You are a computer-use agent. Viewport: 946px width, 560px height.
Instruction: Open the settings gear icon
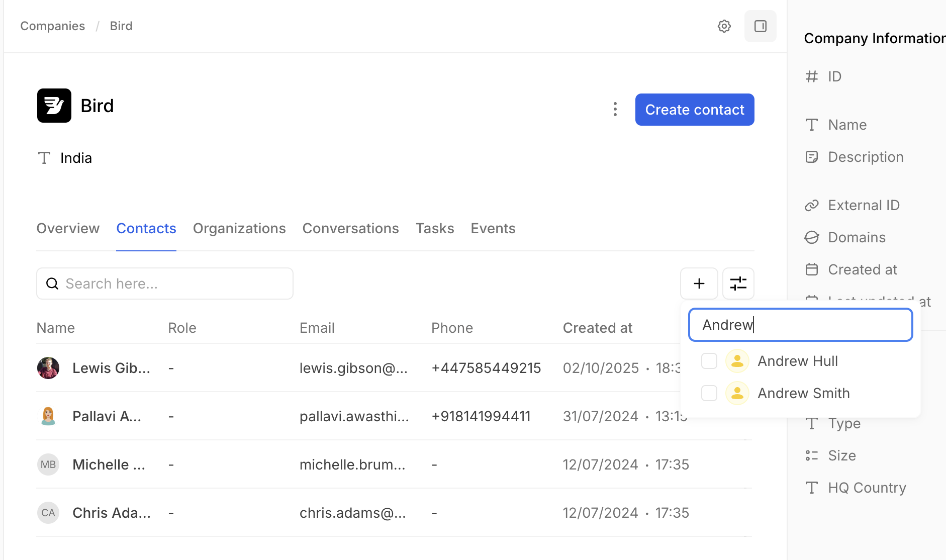pyautogui.click(x=724, y=26)
